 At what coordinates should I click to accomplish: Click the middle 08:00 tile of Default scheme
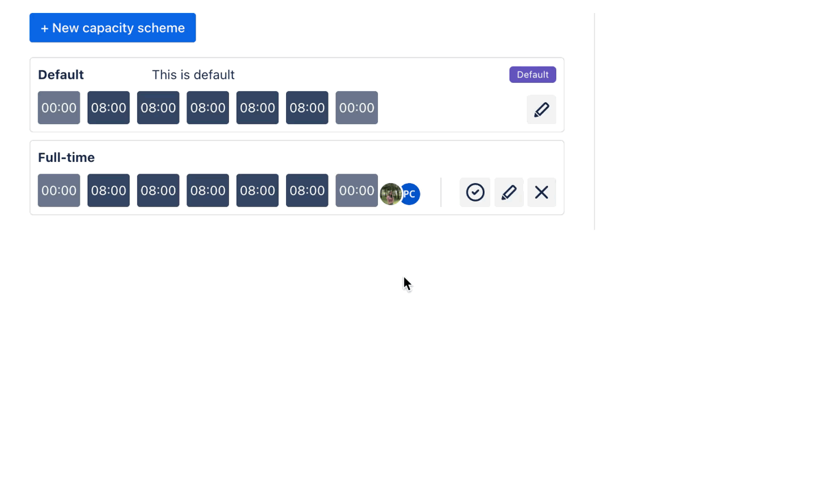(207, 108)
